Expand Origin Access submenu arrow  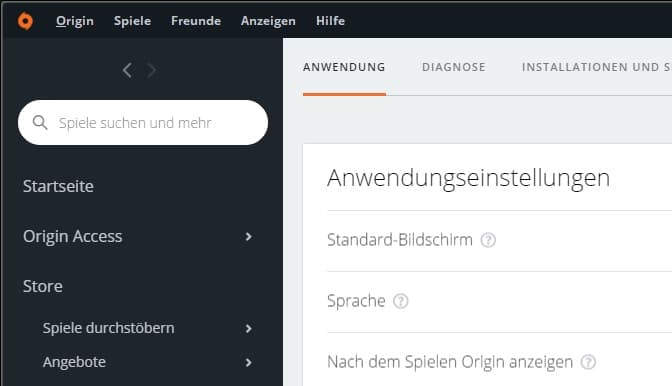pos(249,236)
